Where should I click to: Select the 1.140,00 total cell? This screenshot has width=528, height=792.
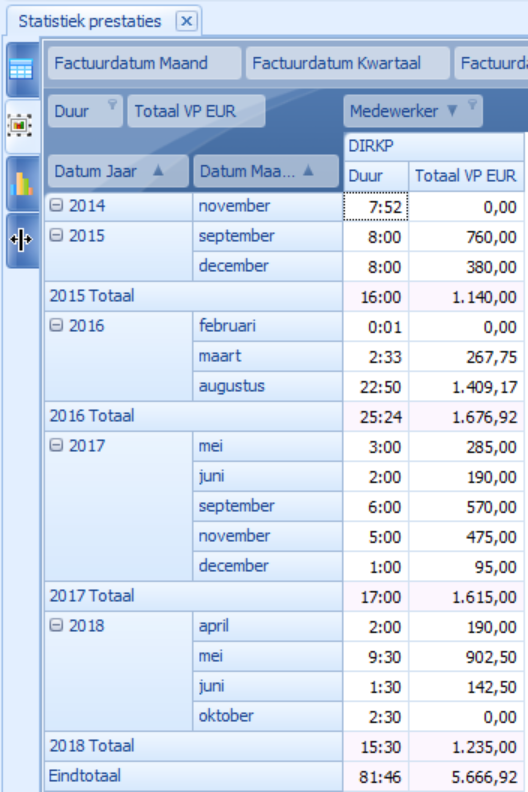[466, 296]
